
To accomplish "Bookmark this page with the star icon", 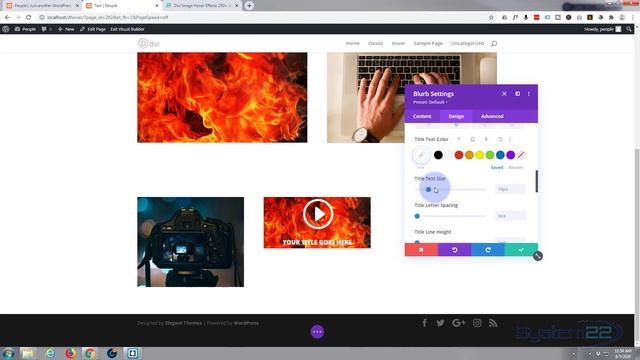I will click(491, 18).
